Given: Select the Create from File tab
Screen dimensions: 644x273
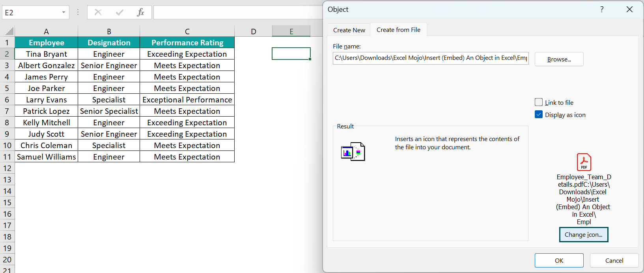Looking at the screenshot, I should tap(398, 30).
